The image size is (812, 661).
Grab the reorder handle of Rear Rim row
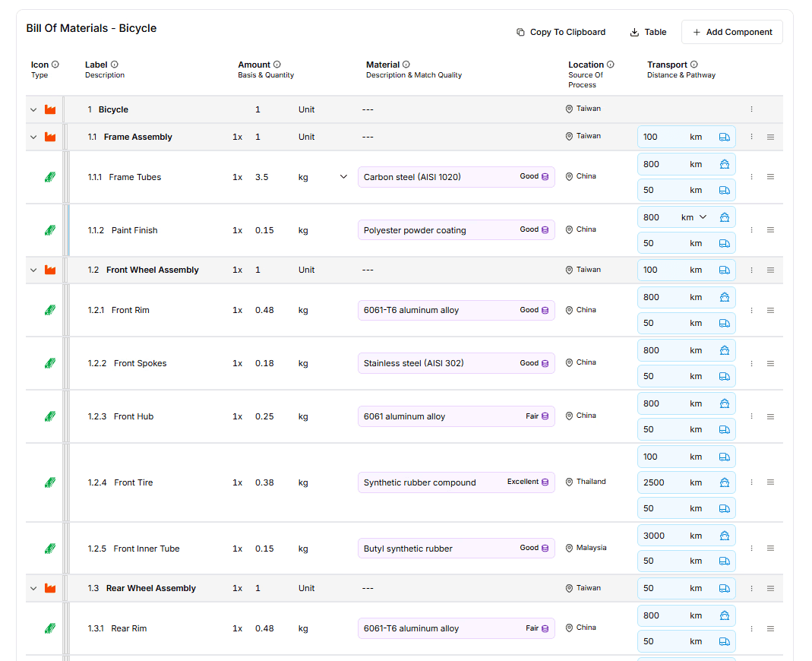[770, 629]
